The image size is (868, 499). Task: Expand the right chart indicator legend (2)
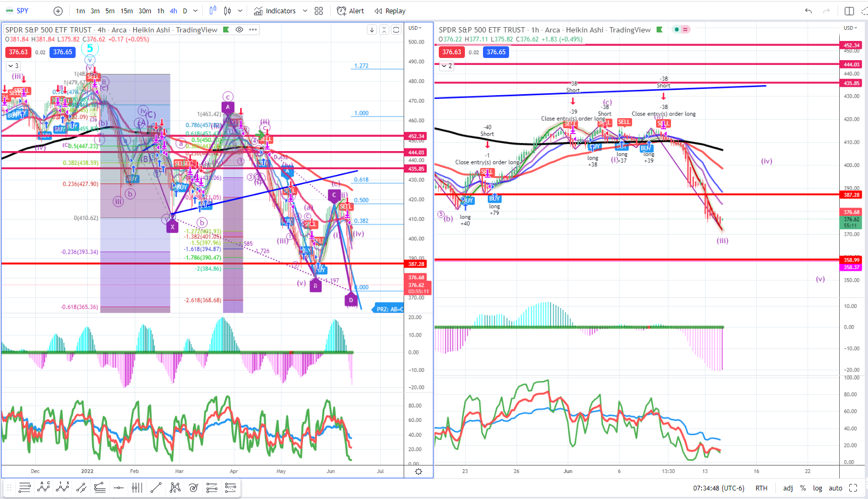(x=446, y=66)
